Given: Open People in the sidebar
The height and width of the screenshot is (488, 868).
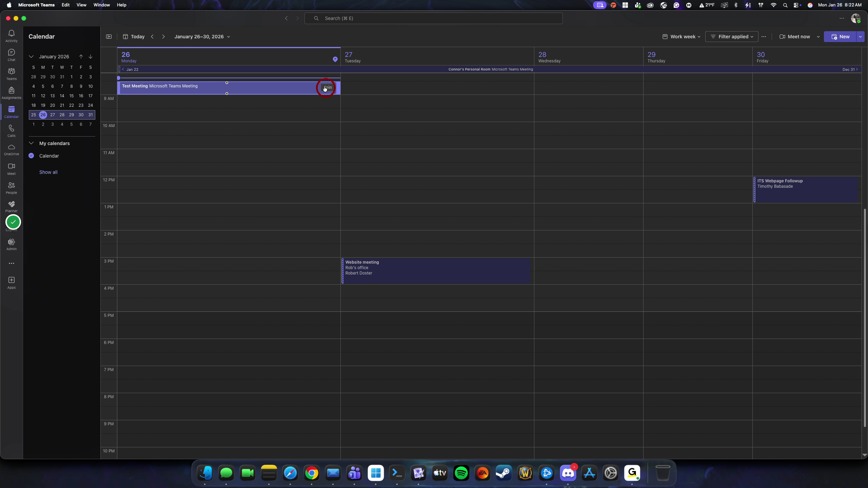Looking at the screenshot, I should [11, 188].
